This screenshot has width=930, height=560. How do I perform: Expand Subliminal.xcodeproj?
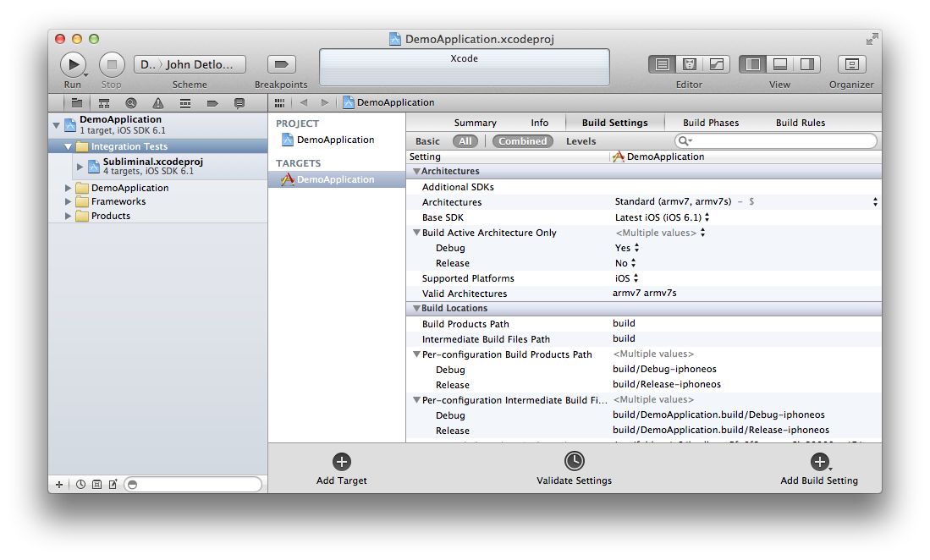click(80, 167)
